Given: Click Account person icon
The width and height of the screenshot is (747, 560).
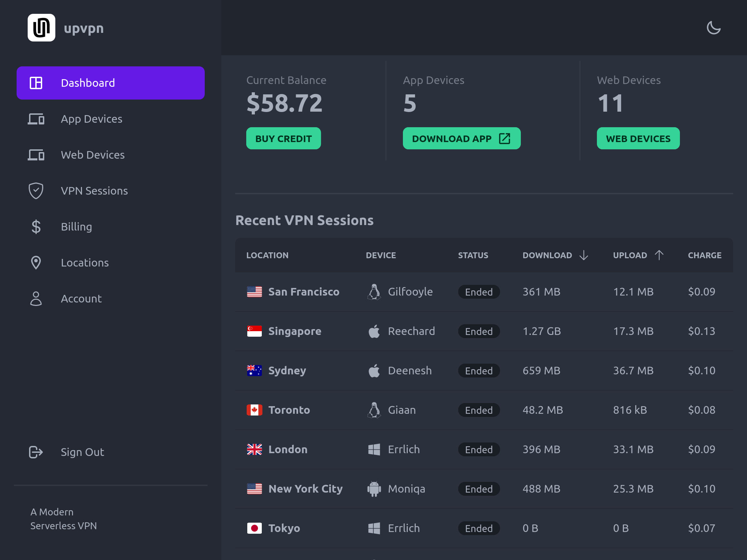Looking at the screenshot, I should pos(36,299).
